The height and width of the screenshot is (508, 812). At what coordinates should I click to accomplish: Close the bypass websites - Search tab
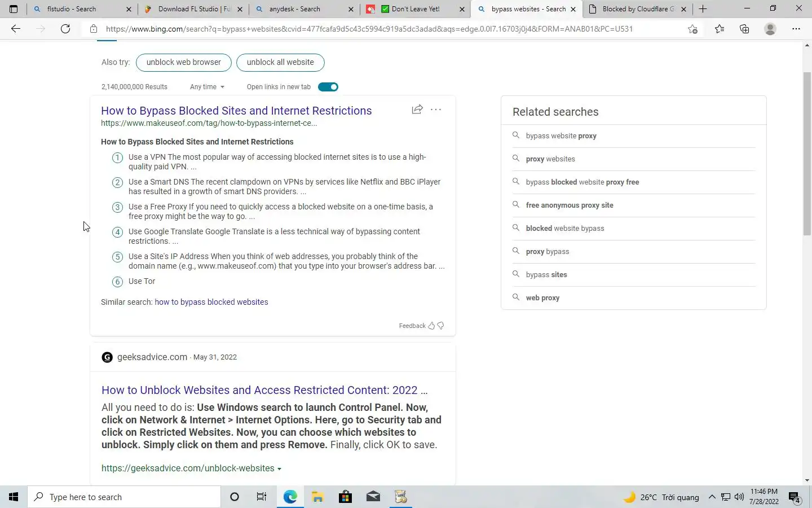573,9
